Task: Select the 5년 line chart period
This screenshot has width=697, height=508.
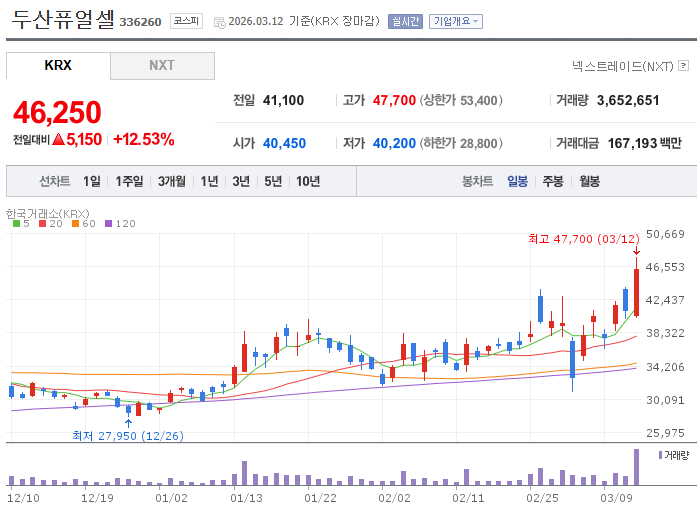Action: pyautogui.click(x=273, y=181)
